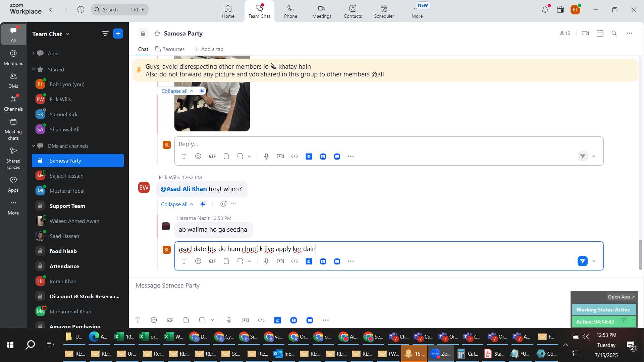Open the GIF picker in the active reply box

click(x=212, y=261)
